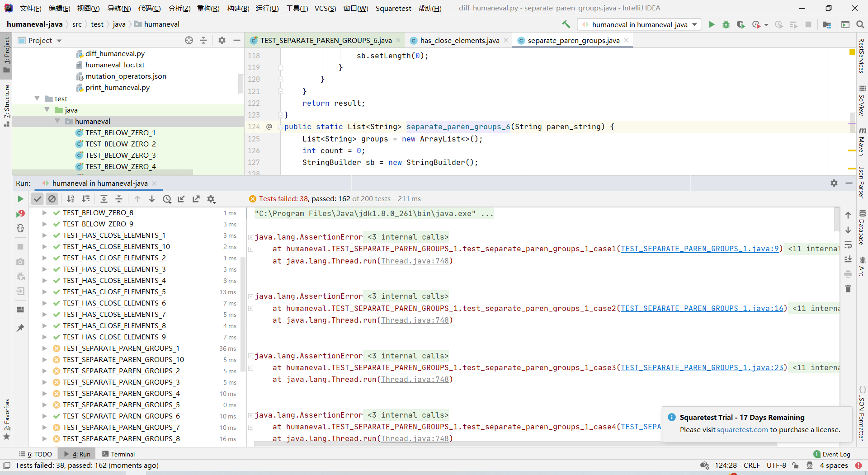Toggle auto-test icon in Run sidebar
The image size is (868, 475).
coord(20,229)
